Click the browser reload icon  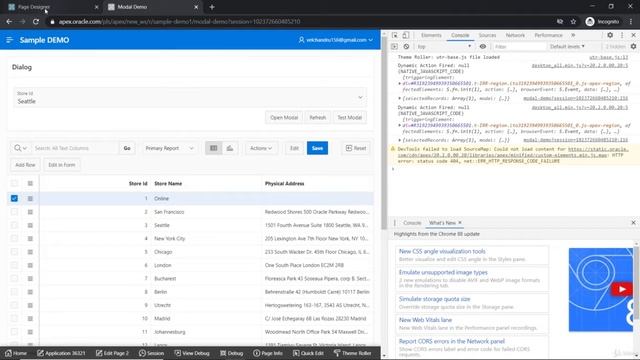[36, 22]
